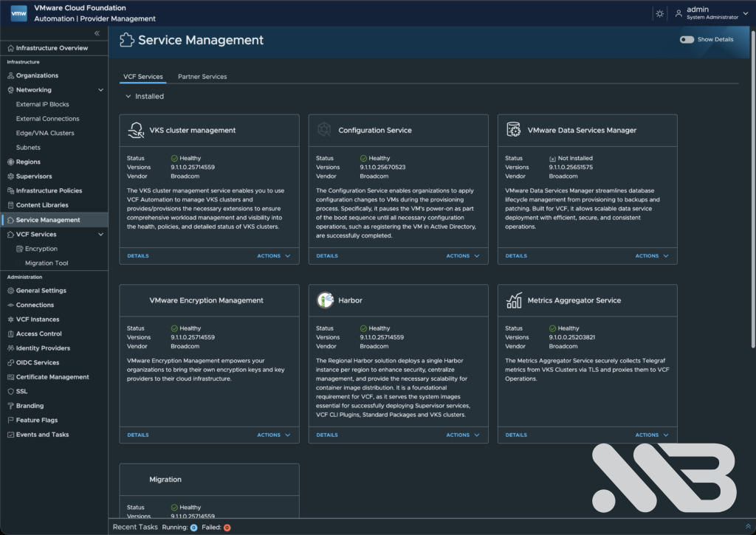Click the Supervisors icon in sidebar
This screenshot has height=535, width=756.
(x=10, y=176)
